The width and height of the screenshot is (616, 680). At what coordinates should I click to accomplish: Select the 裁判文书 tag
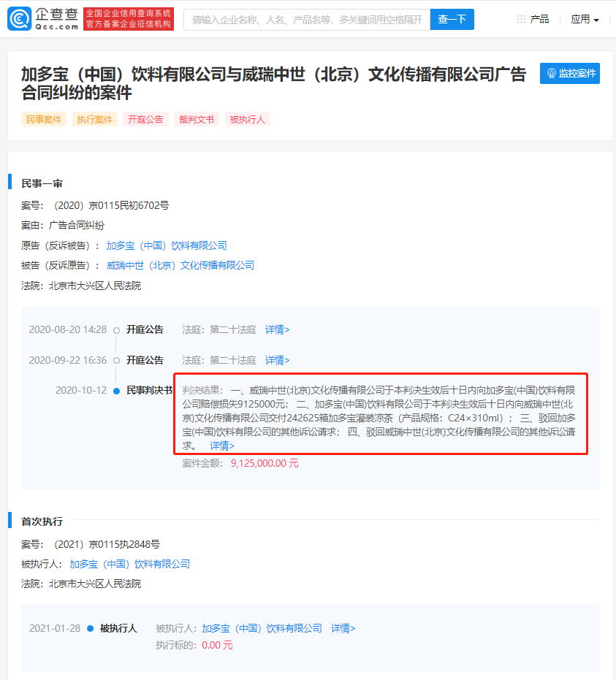tap(197, 120)
